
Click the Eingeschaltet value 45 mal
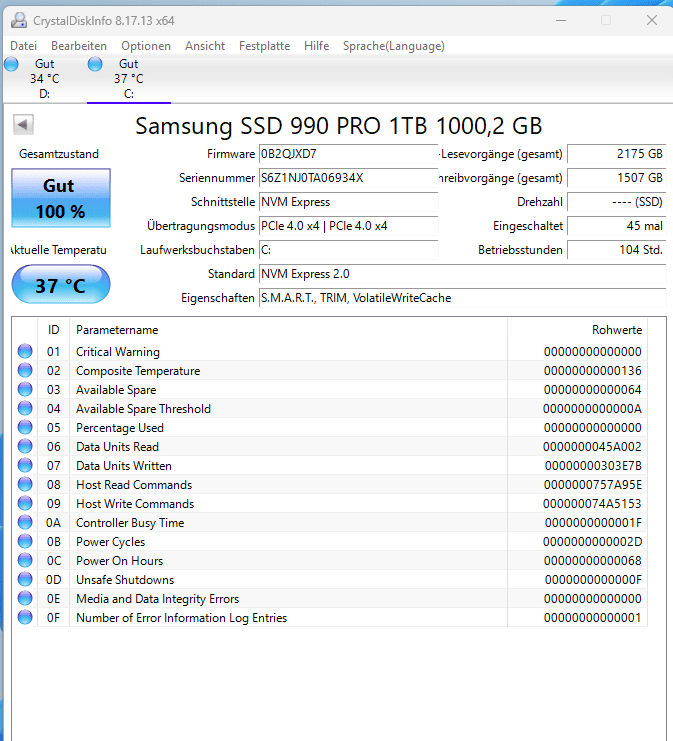617,226
